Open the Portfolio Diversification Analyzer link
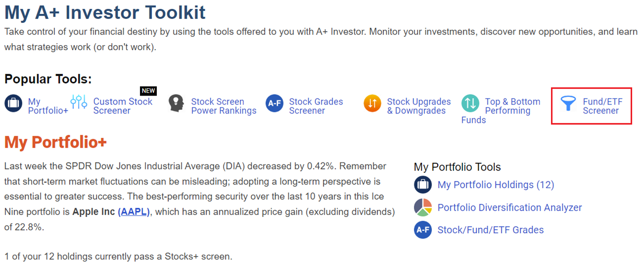 pos(509,208)
